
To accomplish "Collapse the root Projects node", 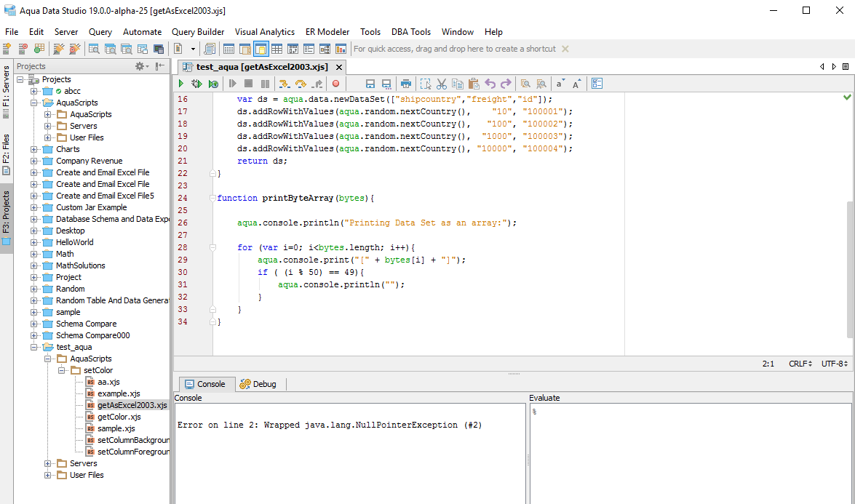I will click(x=20, y=79).
